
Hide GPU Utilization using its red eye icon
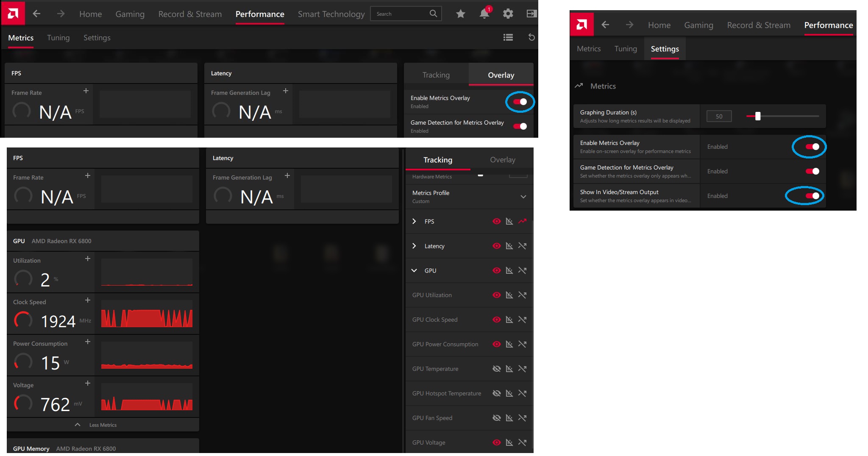click(x=497, y=295)
